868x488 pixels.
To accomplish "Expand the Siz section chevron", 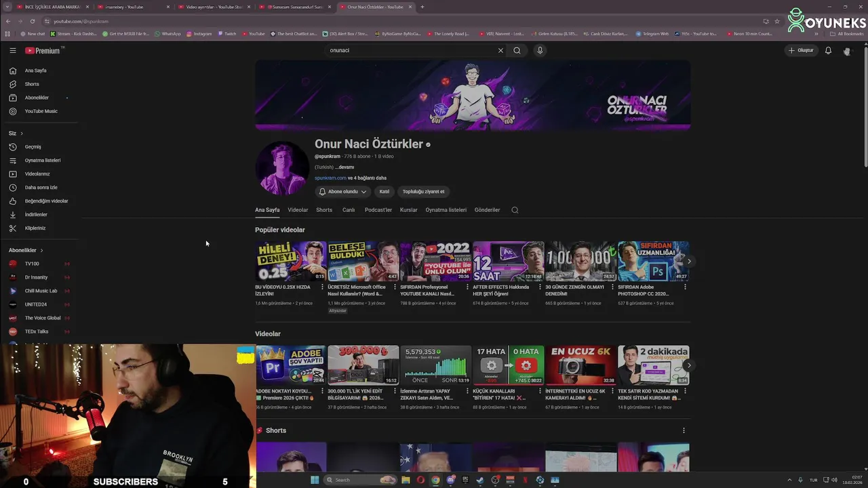I will click(x=22, y=134).
